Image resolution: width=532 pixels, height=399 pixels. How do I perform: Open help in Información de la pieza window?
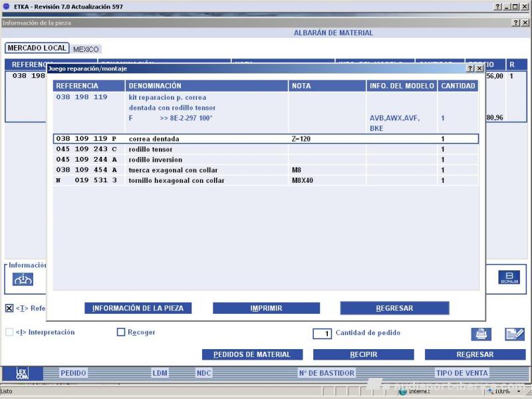(x=516, y=23)
